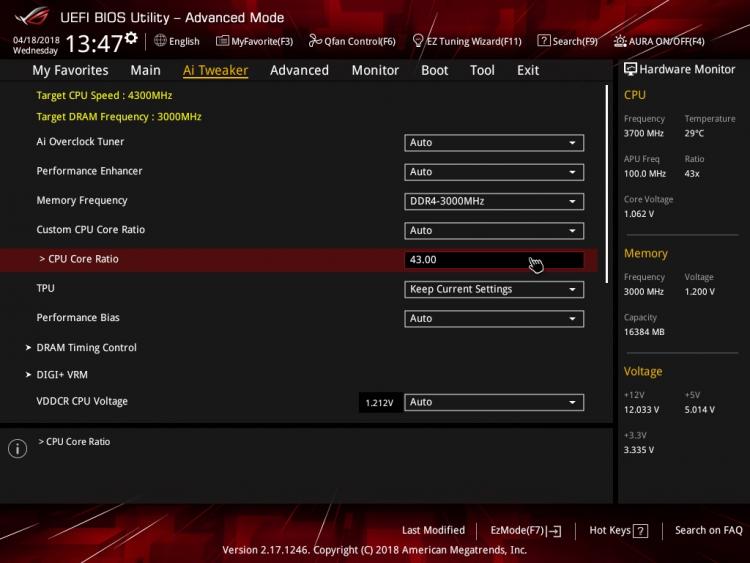The height and width of the screenshot is (563, 750).
Task: Switch to the Monitor tab
Action: click(375, 70)
